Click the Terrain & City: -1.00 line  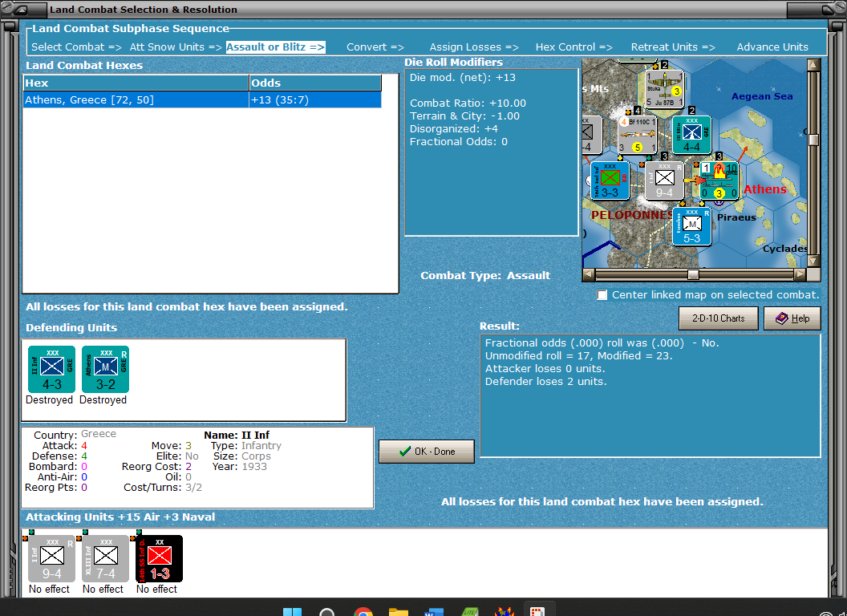pos(464,116)
